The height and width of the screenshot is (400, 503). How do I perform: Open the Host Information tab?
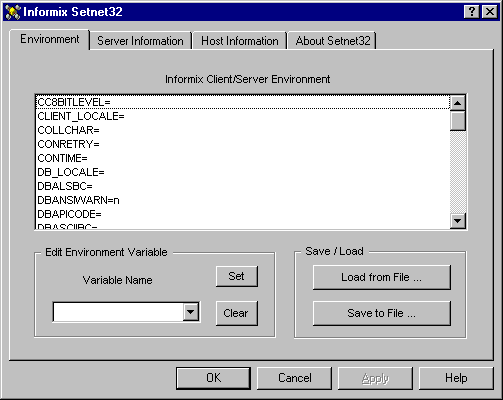(x=240, y=41)
